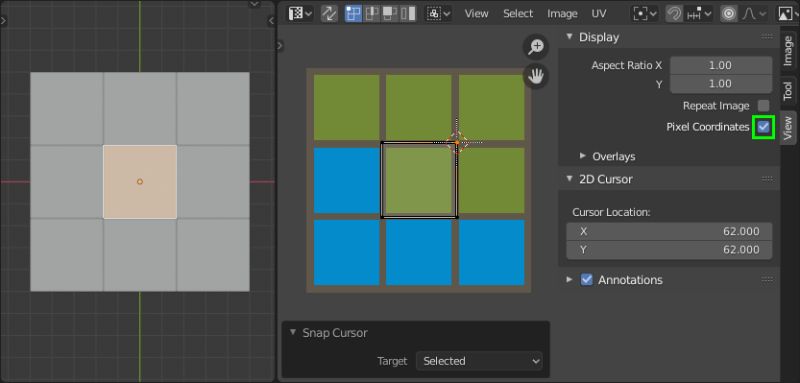
Task: Click the Cursor Location Y field
Action: coord(669,249)
